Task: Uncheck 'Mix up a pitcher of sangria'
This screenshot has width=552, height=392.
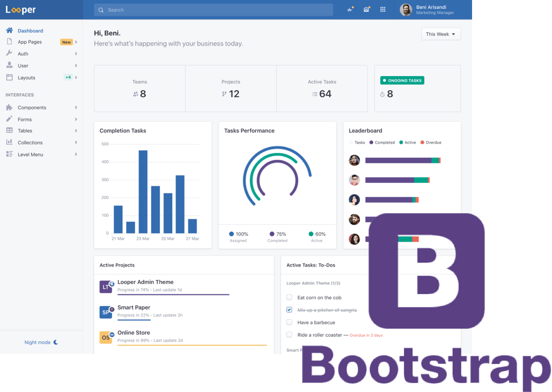Action: (x=289, y=310)
